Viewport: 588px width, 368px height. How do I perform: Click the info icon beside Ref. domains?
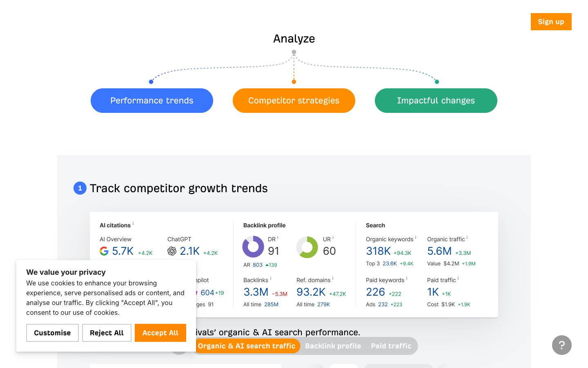pos(333,278)
